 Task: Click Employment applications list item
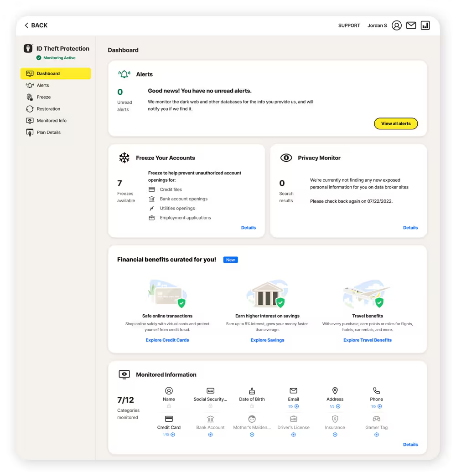pos(180,218)
